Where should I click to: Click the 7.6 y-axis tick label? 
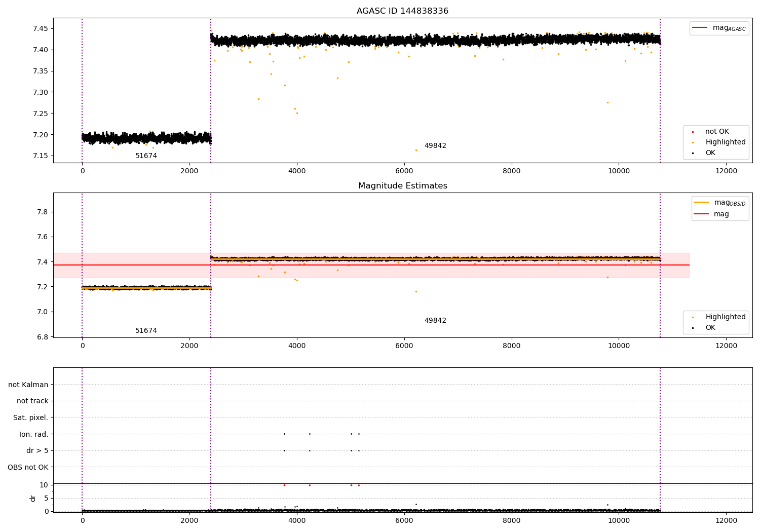pyautogui.click(x=43, y=237)
